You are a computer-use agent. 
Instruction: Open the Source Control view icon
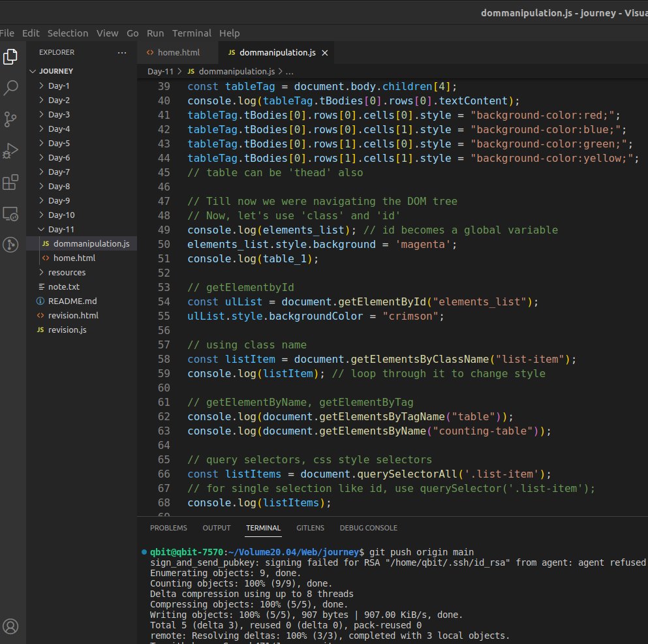pyautogui.click(x=10, y=119)
